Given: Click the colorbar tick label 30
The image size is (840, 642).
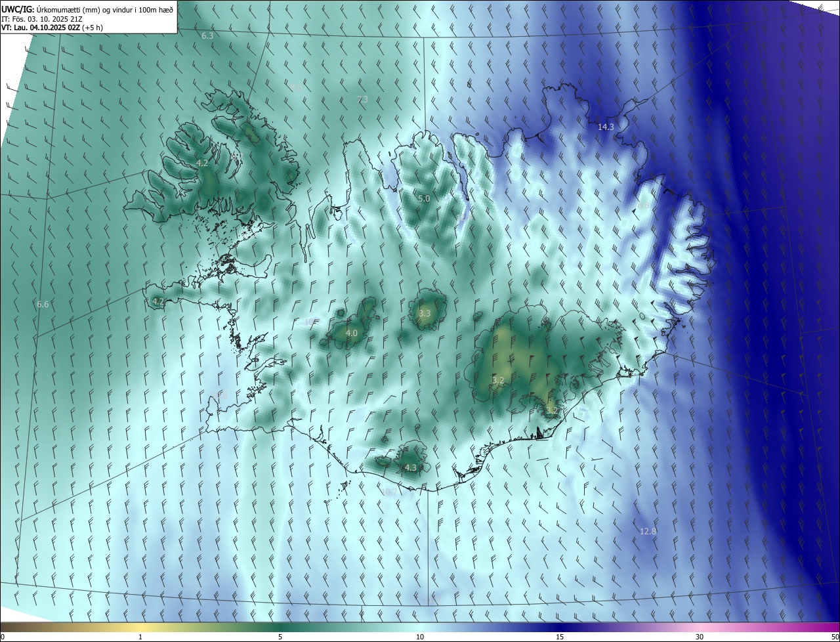Looking at the screenshot, I should (700, 637).
